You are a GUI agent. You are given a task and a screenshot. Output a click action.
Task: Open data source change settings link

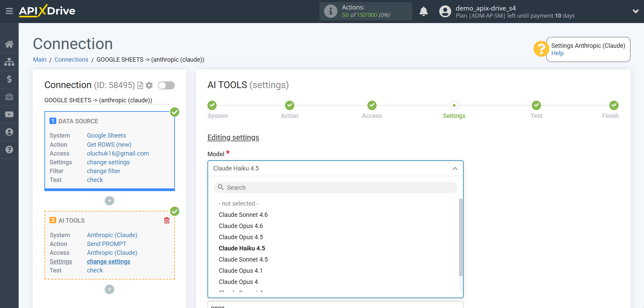pyautogui.click(x=108, y=162)
